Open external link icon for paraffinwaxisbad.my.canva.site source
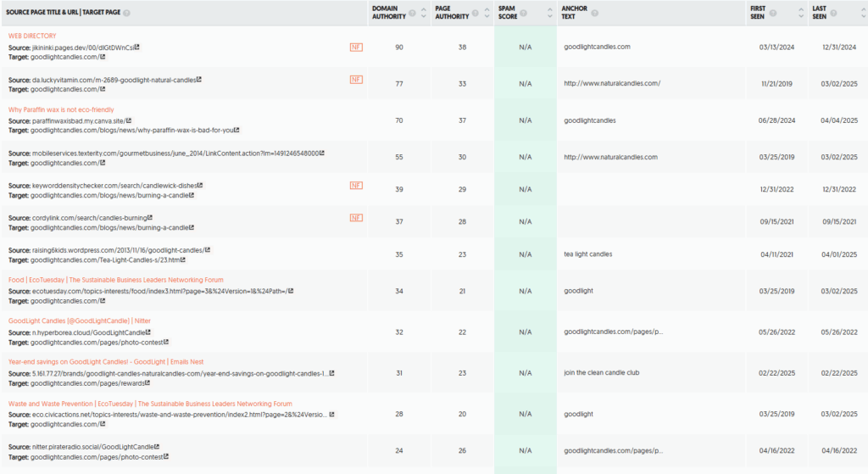 129,120
